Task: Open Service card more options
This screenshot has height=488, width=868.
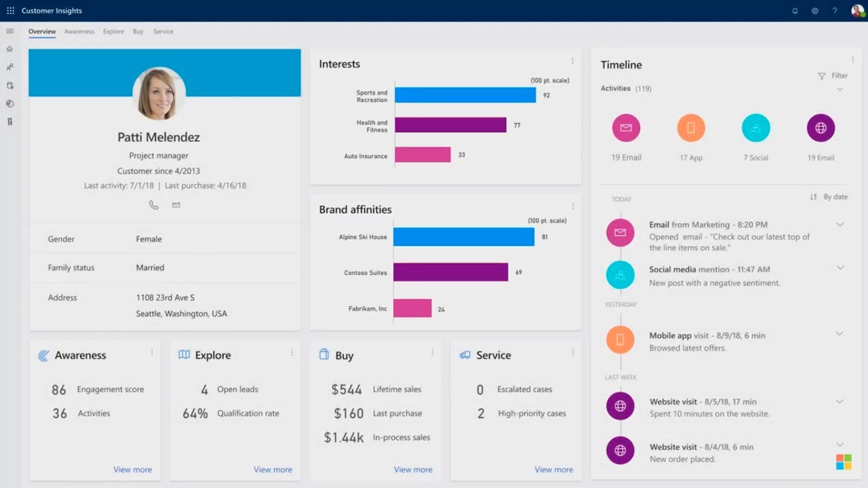Action: coord(573,352)
